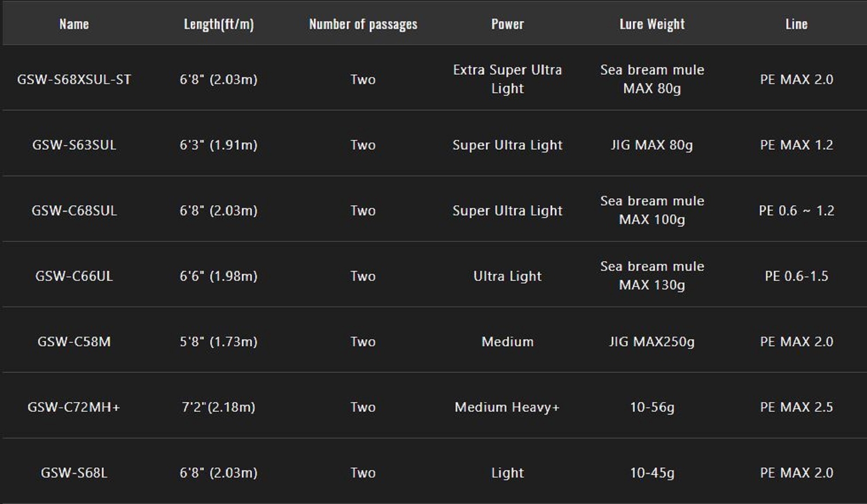
Task: Click the Medium Heavy+ power cell
Action: [507, 407]
